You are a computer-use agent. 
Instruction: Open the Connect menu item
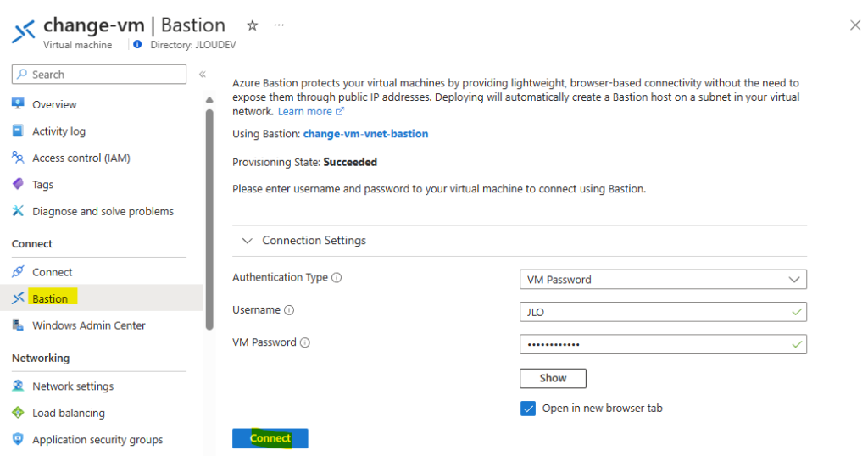pyautogui.click(x=52, y=272)
